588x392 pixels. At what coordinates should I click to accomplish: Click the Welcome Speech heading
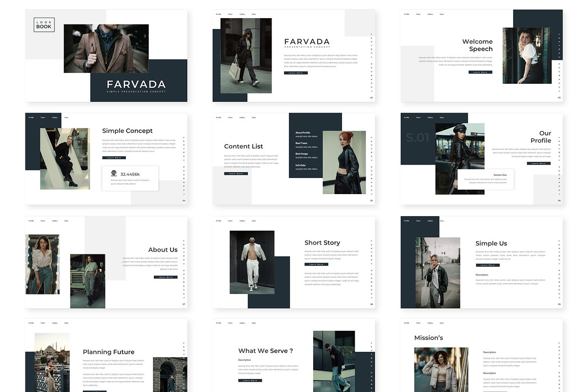[477, 45]
